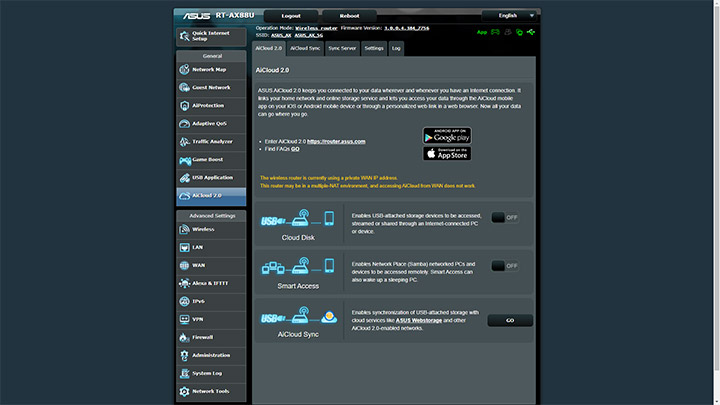
Task: Open Traffic Analyzer section
Action: [211, 142]
